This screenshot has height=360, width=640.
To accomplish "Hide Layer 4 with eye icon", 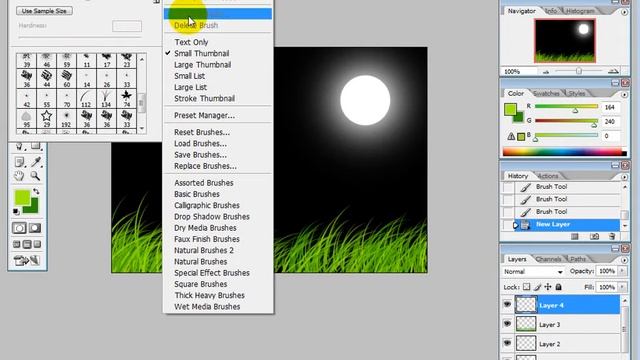I will pyautogui.click(x=507, y=304).
